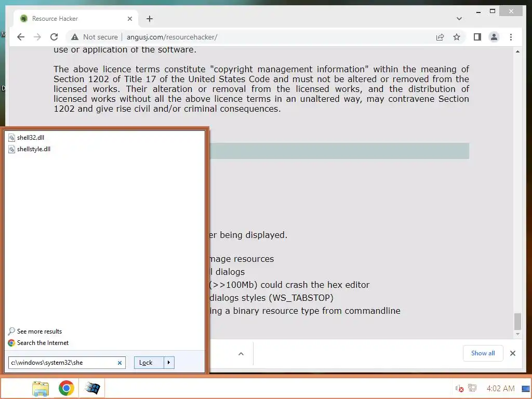
Task: Open the clock showing 4:02 AM
Action: [x=500, y=388]
